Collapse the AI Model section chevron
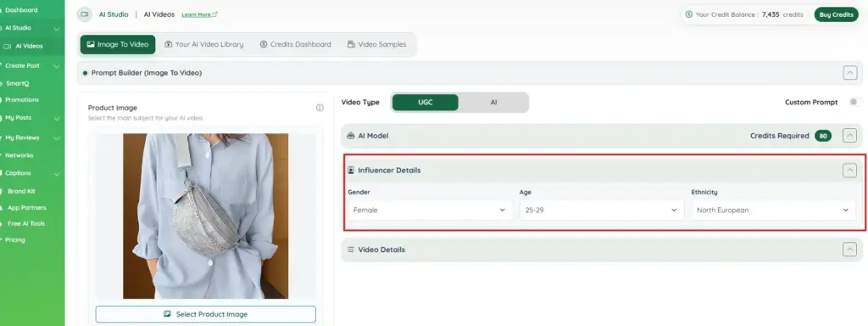This screenshot has width=868, height=326. click(x=849, y=135)
